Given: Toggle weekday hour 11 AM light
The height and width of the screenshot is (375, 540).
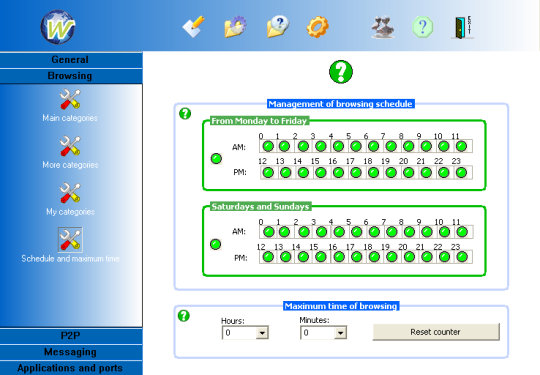Looking at the screenshot, I should pyautogui.click(x=461, y=146).
